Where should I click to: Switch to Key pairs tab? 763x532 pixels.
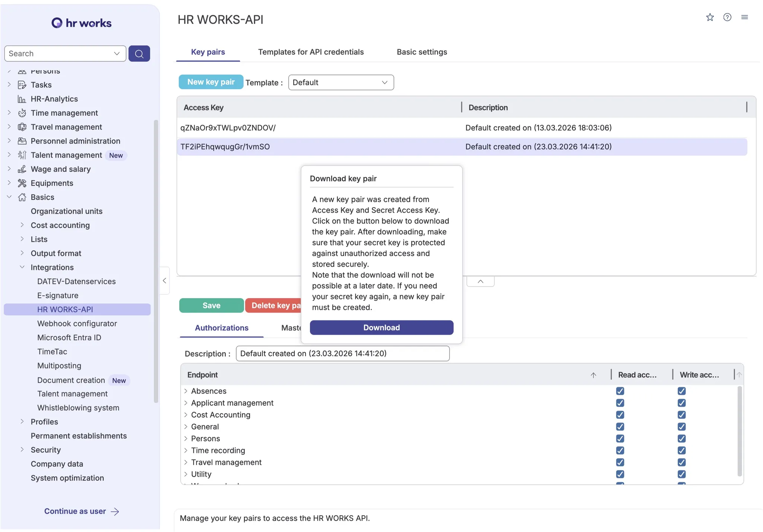pyautogui.click(x=208, y=52)
